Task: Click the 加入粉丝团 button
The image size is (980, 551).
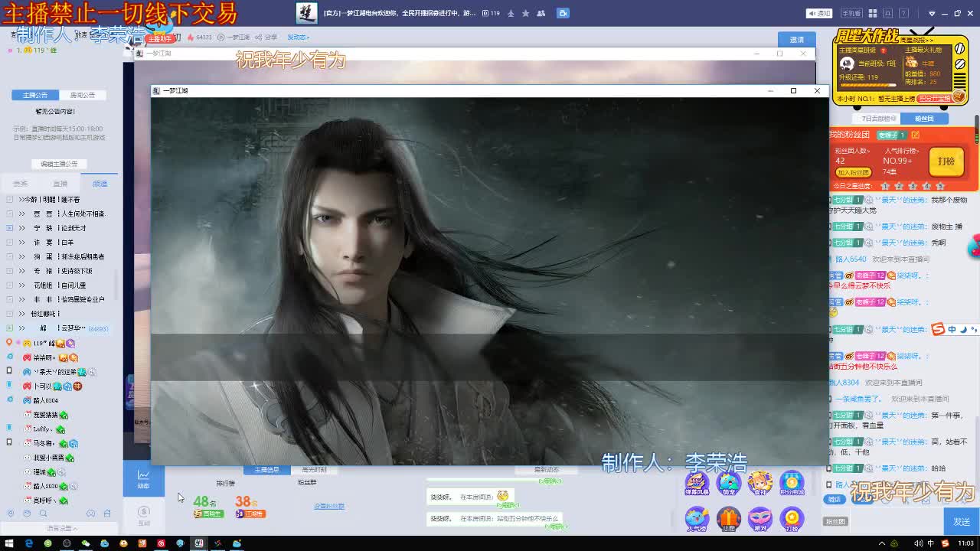Action: coord(852,172)
